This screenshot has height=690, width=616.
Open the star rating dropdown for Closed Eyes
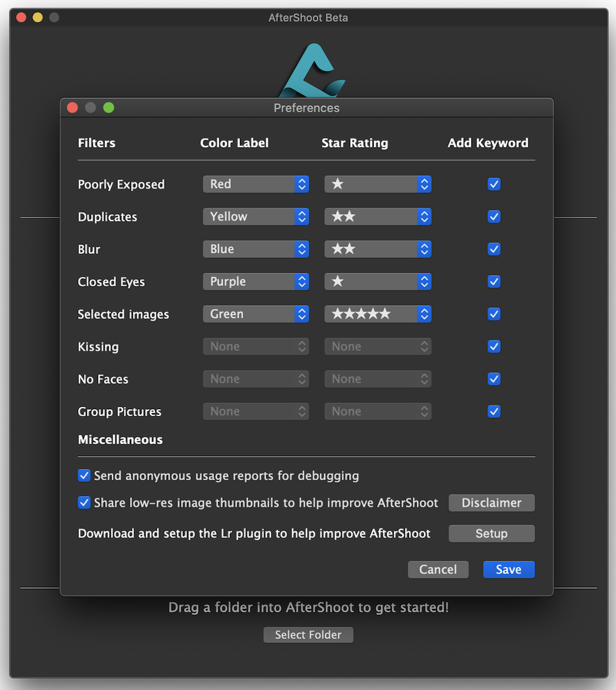[377, 282]
